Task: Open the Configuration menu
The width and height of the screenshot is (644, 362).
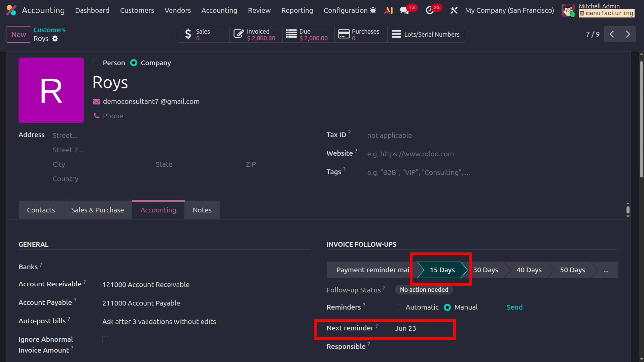Action: (x=346, y=10)
